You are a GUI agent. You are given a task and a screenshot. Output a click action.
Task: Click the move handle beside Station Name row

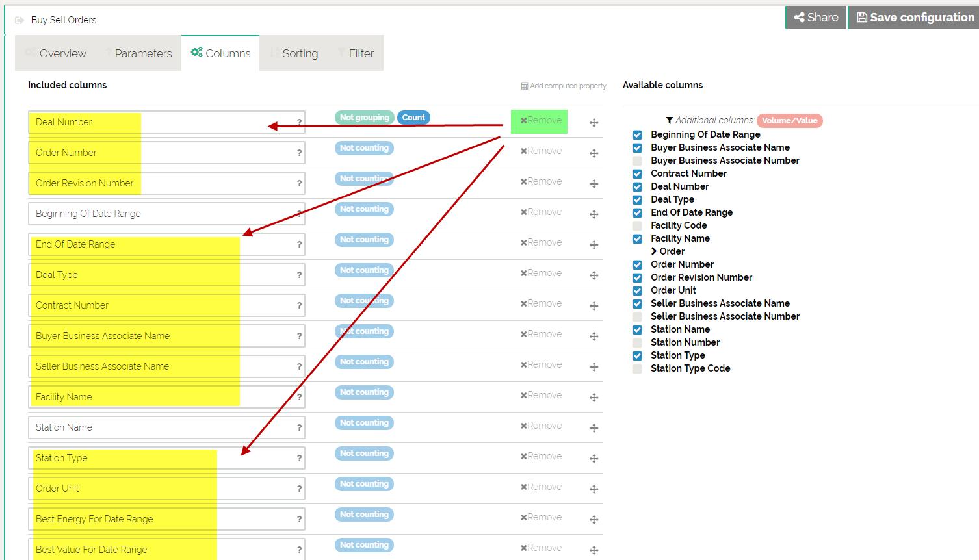[x=594, y=428]
